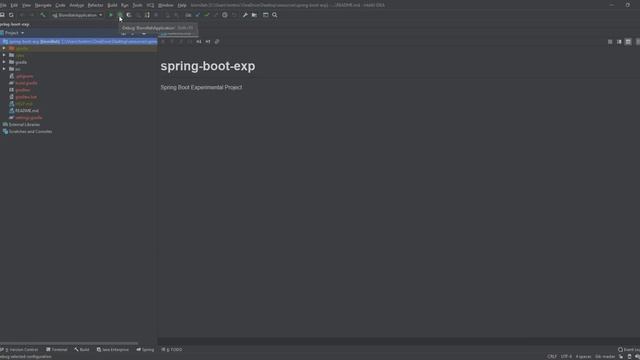
Task: Click the H1 header formatting button
Action: (x=199, y=42)
